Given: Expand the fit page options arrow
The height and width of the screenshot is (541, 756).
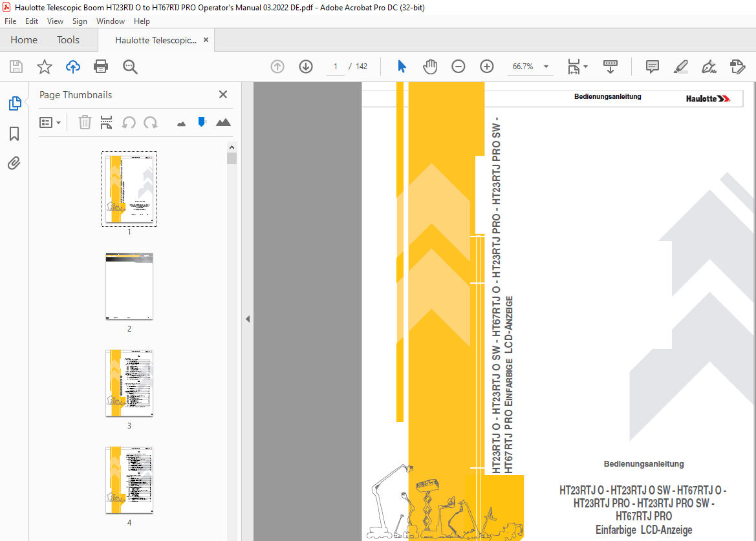Looking at the screenshot, I should tap(586, 67).
